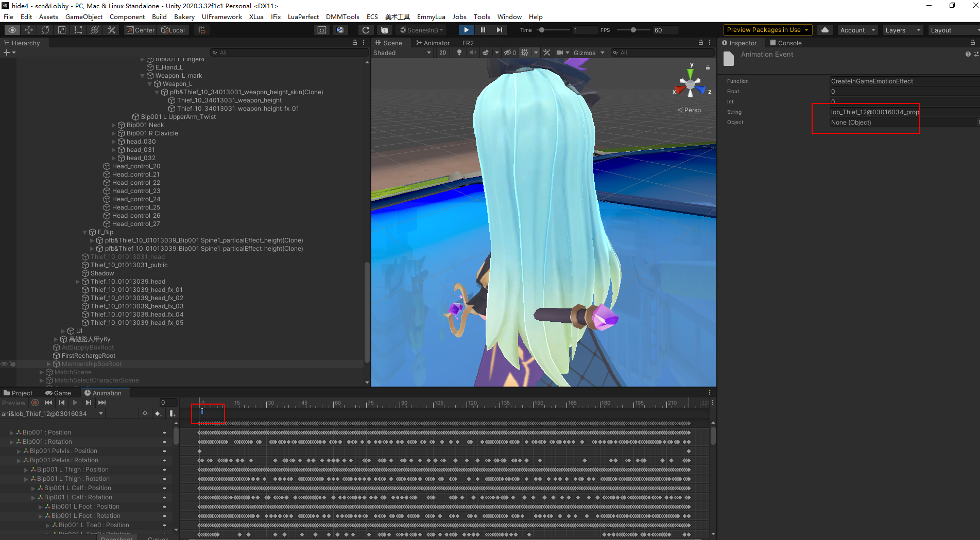This screenshot has width=980, height=540.
Task: Toggle handle rotation Local button
Action: [174, 30]
